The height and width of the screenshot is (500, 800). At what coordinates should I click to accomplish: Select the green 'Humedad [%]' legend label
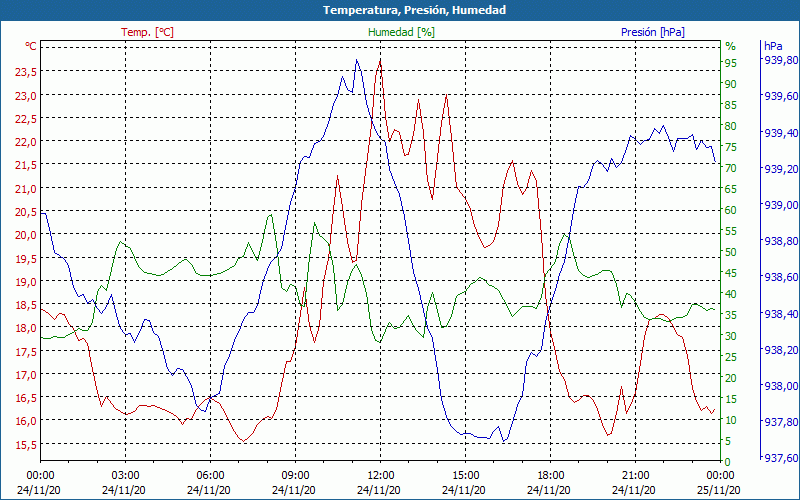click(402, 32)
